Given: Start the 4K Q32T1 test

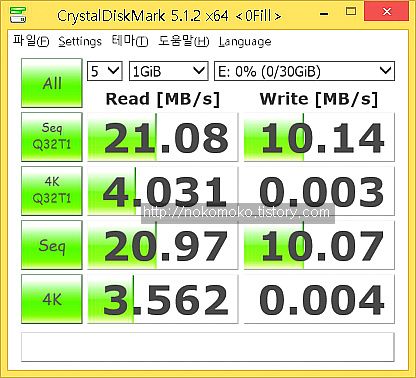Looking at the screenshot, I should coord(52,191).
